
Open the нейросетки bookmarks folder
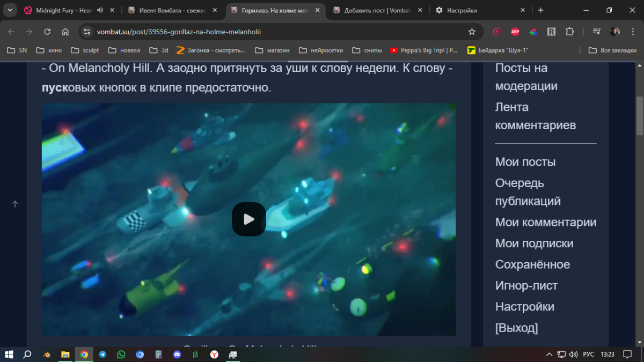click(320, 50)
